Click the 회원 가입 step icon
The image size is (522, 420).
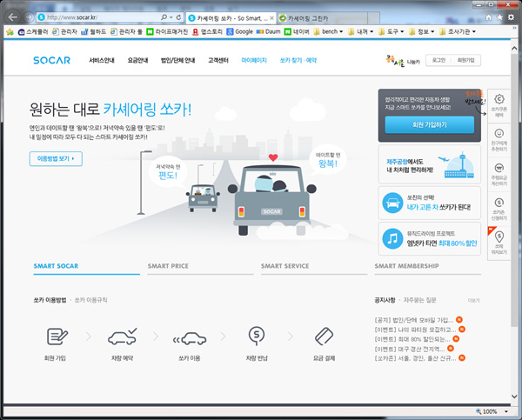[57, 337]
